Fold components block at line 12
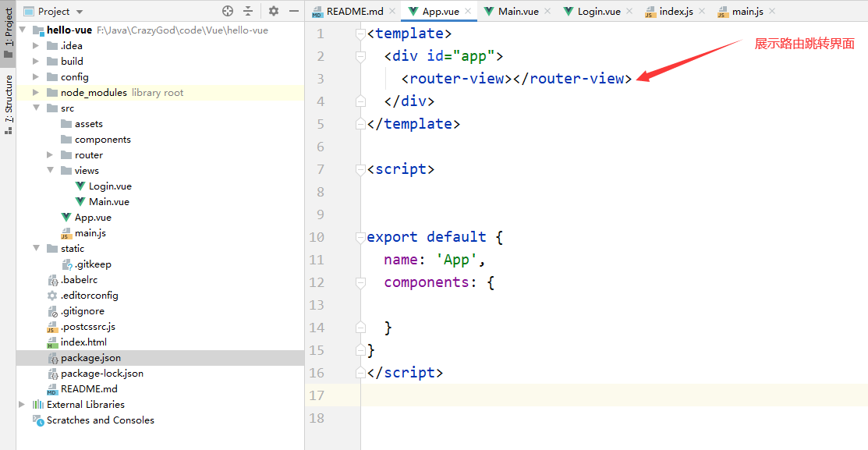The height and width of the screenshot is (450, 868). [360, 282]
